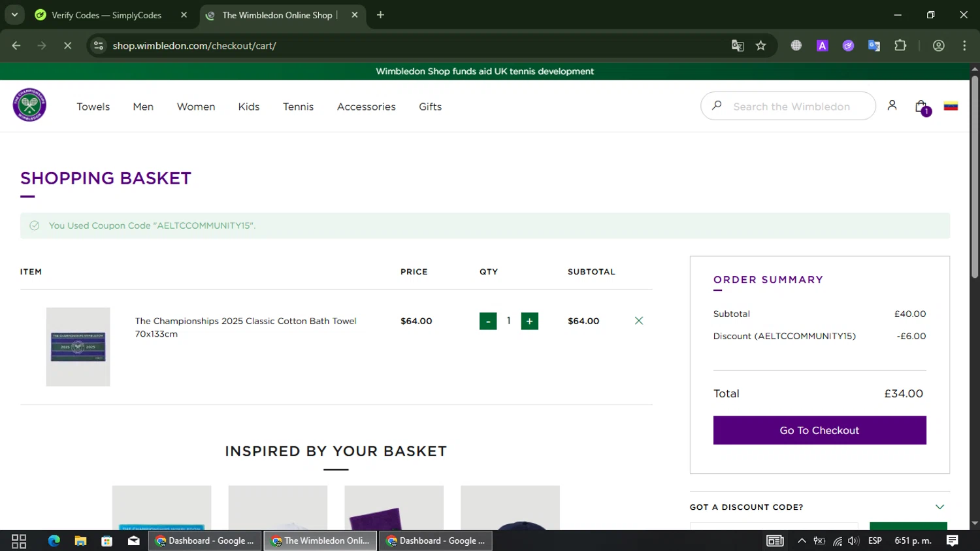
Task: Click the site information icon in address bar
Action: (x=99, y=46)
